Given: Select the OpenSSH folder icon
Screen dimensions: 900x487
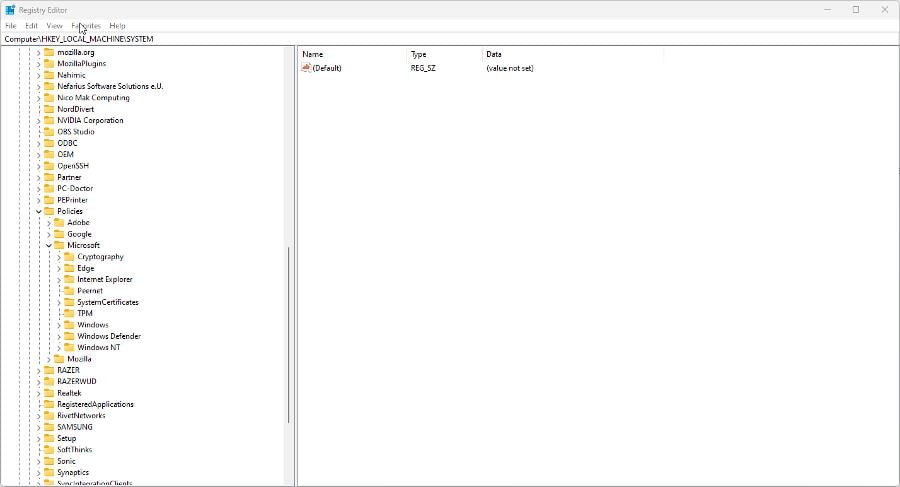Looking at the screenshot, I should coord(49,166).
